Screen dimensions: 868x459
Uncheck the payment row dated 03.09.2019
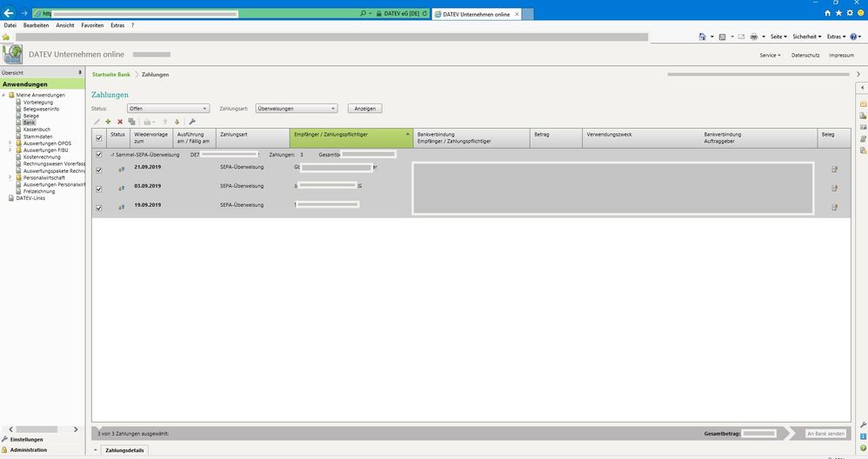(99, 190)
